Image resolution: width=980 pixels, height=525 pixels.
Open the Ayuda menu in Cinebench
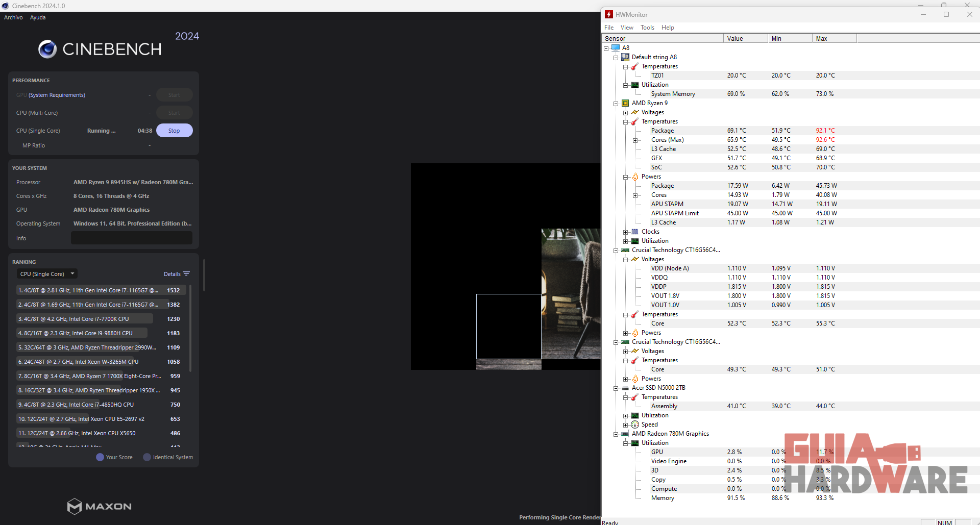click(38, 17)
